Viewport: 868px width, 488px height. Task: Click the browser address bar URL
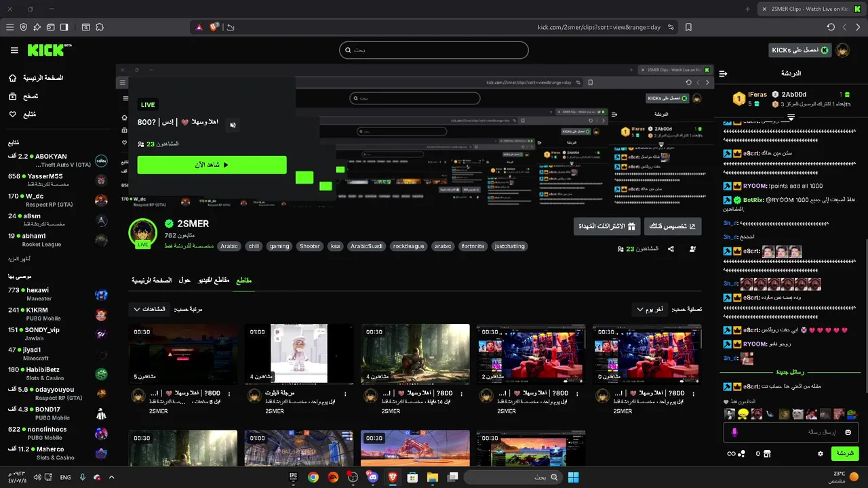pyautogui.click(x=599, y=27)
